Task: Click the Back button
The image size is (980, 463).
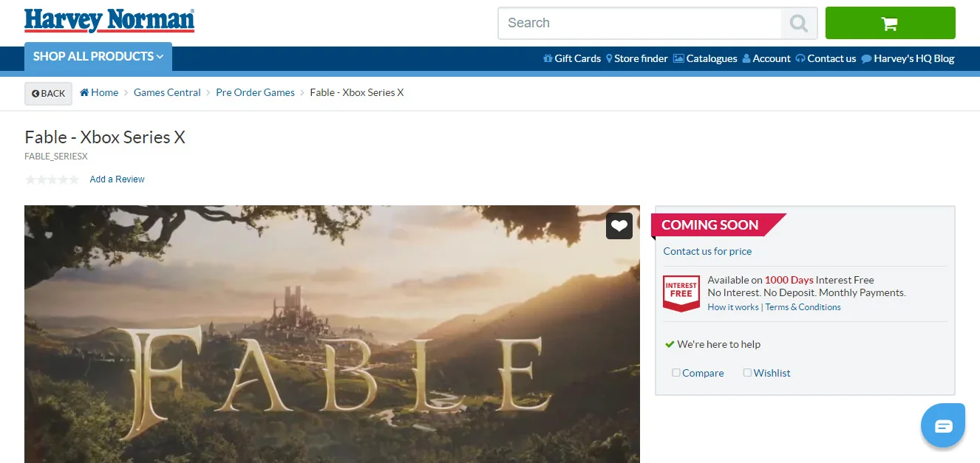Action: click(48, 94)
